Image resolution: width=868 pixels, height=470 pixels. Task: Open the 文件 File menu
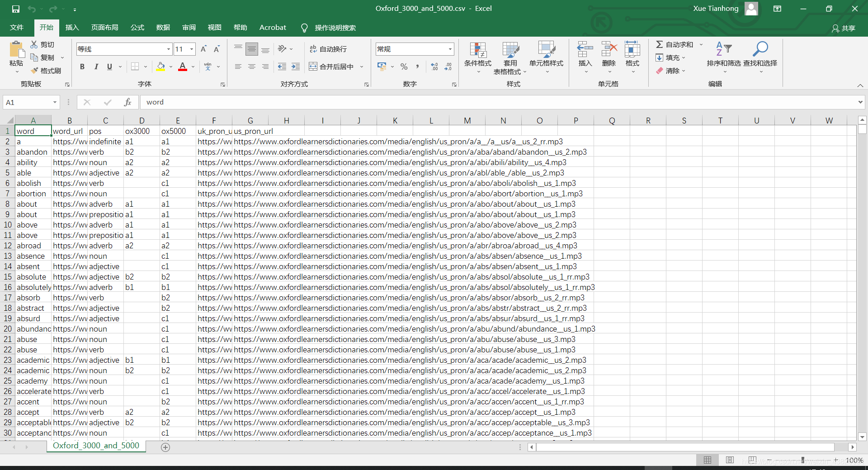point(17,28)
